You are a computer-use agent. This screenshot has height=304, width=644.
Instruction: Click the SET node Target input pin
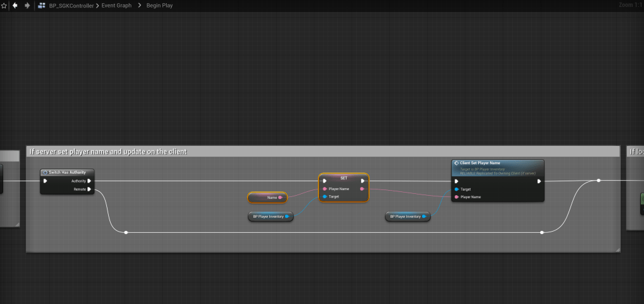[x=325, y=197]
